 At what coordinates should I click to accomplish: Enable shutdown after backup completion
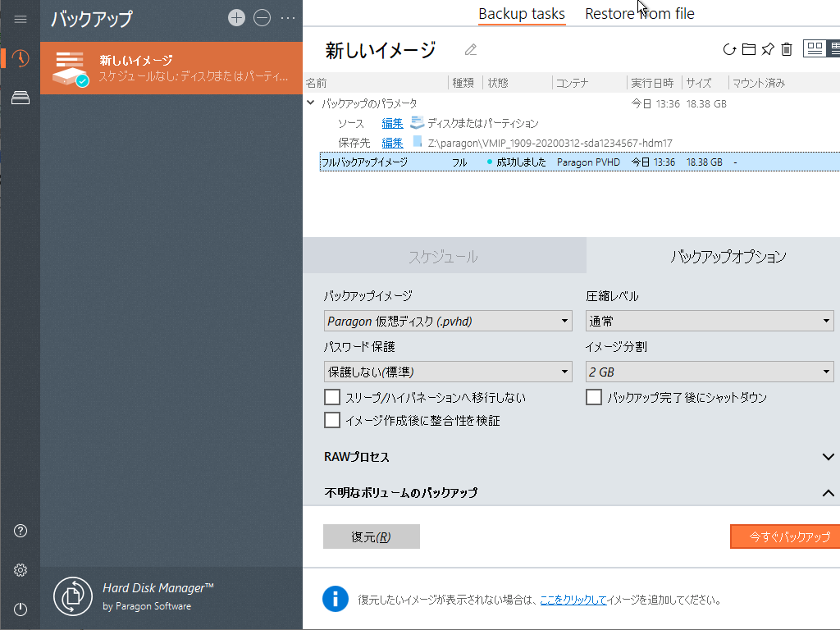click(594, 396)
